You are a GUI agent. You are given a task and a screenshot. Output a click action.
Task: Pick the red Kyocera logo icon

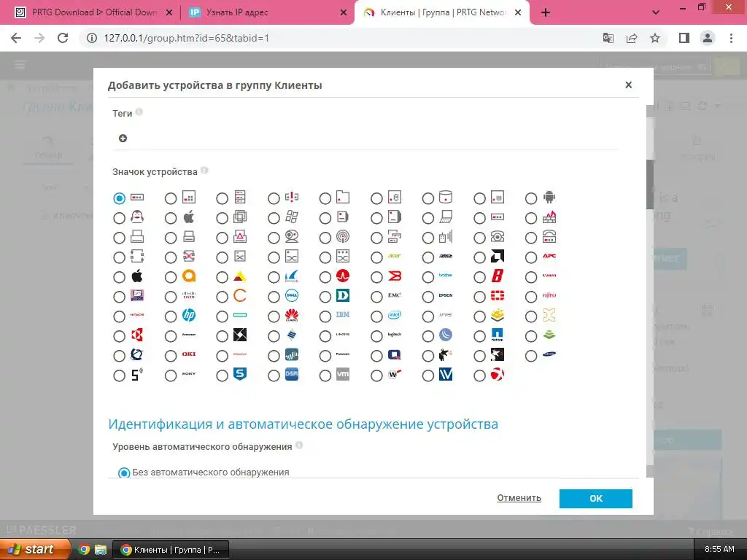tap(137, 335)
